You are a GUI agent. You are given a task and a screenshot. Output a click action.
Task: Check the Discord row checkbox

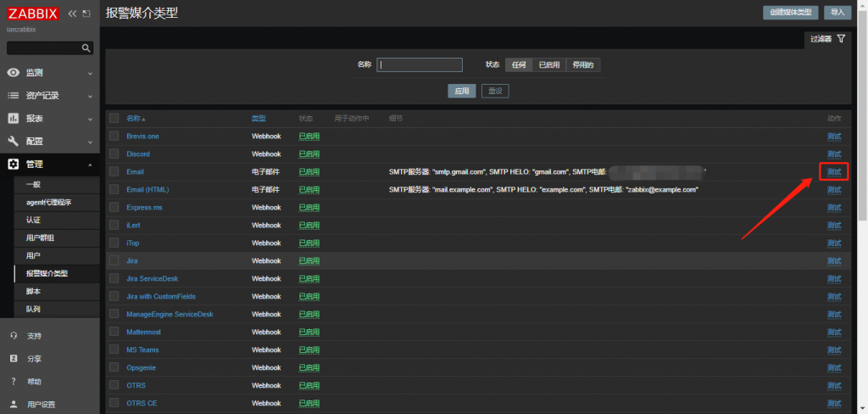tap(114, 154)
